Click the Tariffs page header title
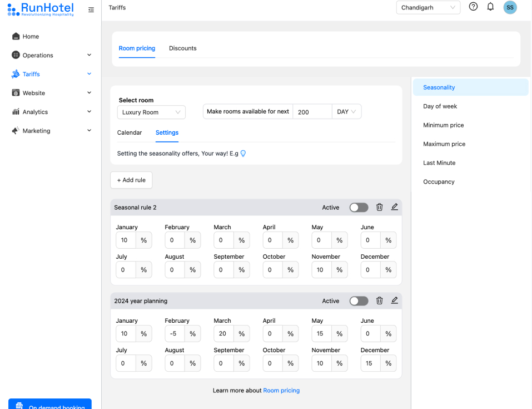 point(117,7)
